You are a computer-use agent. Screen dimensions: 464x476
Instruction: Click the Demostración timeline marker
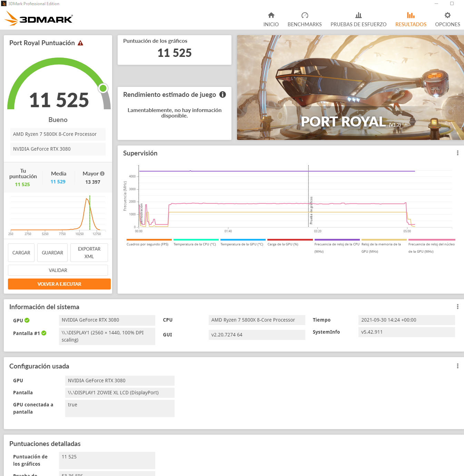pyautogui.click(x=141, y=214)
